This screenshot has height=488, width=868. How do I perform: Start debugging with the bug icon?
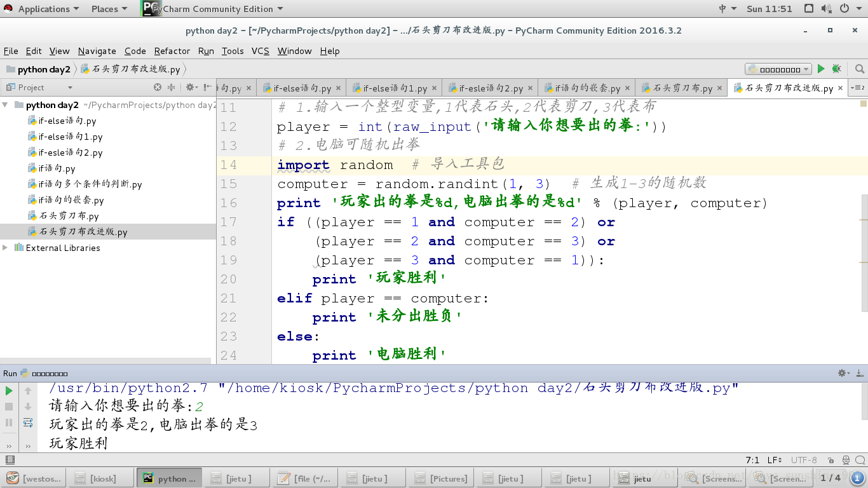pos(836,69)
